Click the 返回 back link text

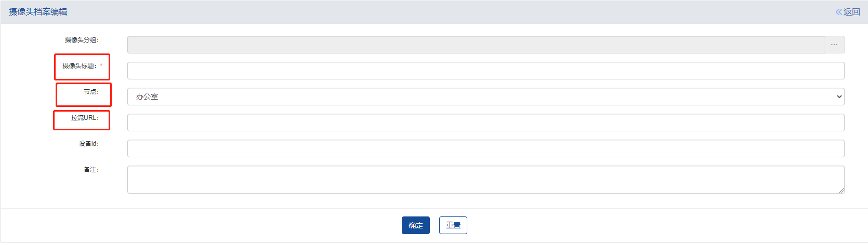(x=852, y=12)
